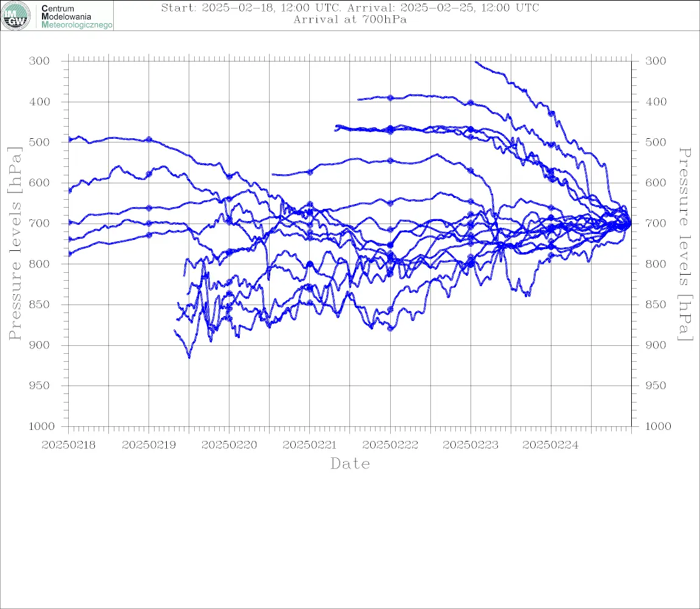The width and height of the screenshot is (700, 609).
Task: Click the date label 20250224
Action: click(x=551, y=445)
